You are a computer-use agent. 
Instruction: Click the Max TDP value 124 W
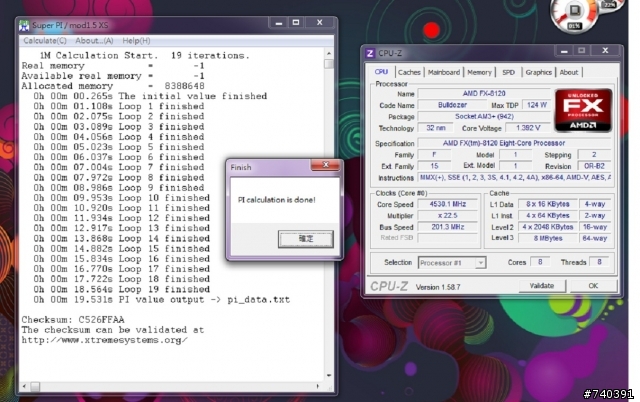click(537, 105)
